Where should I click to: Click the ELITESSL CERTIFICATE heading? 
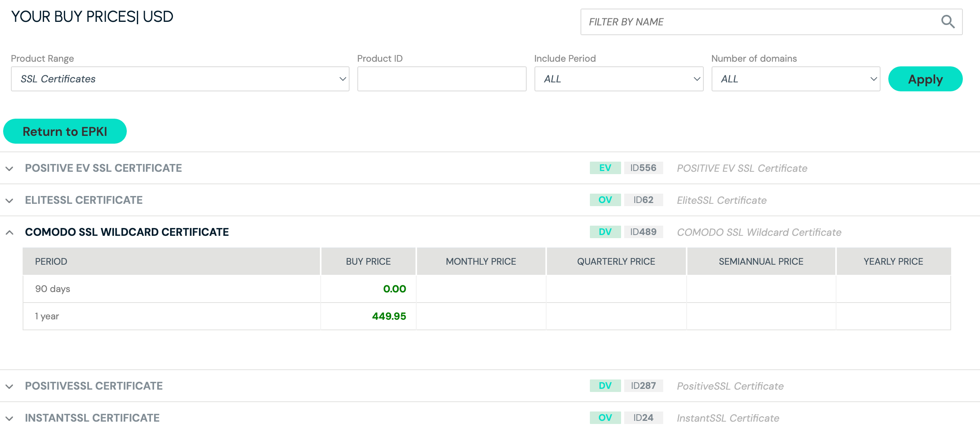[x=84, y=200]
